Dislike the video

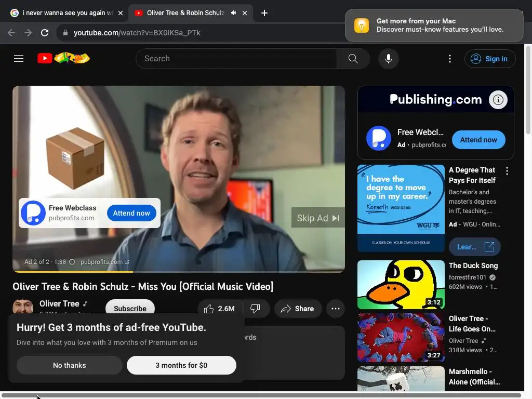(256, 309)
